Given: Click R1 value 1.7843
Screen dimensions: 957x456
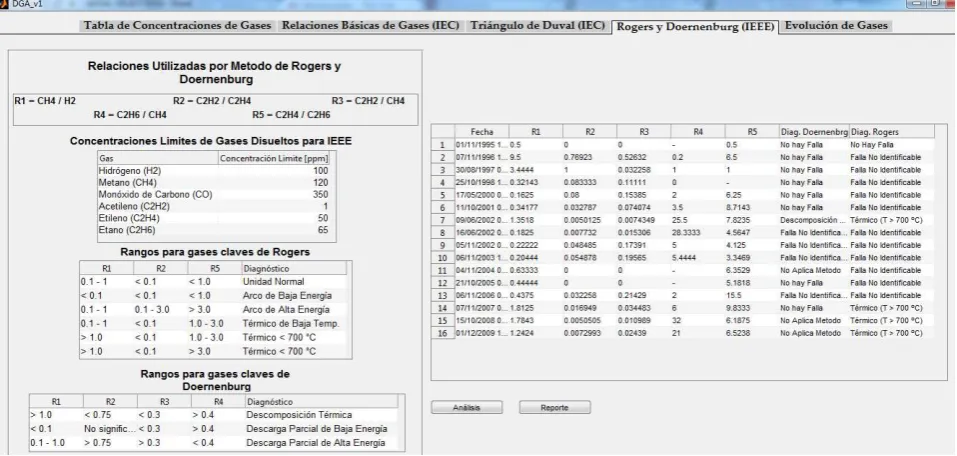Looking at the screenshot, I should tap(536, 320).
